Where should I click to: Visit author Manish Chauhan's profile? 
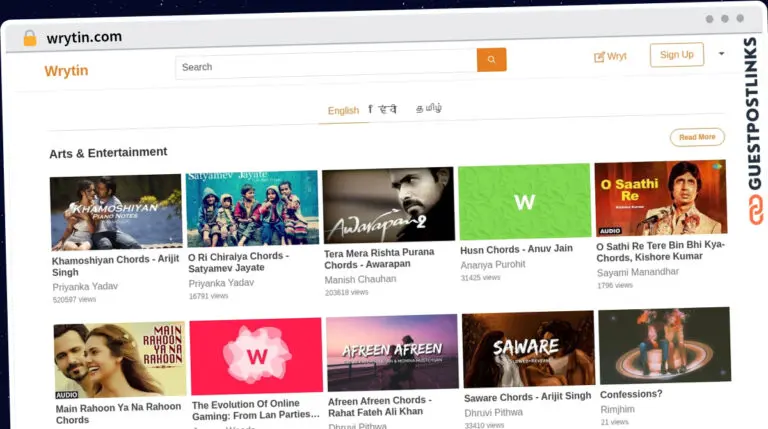click(x=360, y=279)
